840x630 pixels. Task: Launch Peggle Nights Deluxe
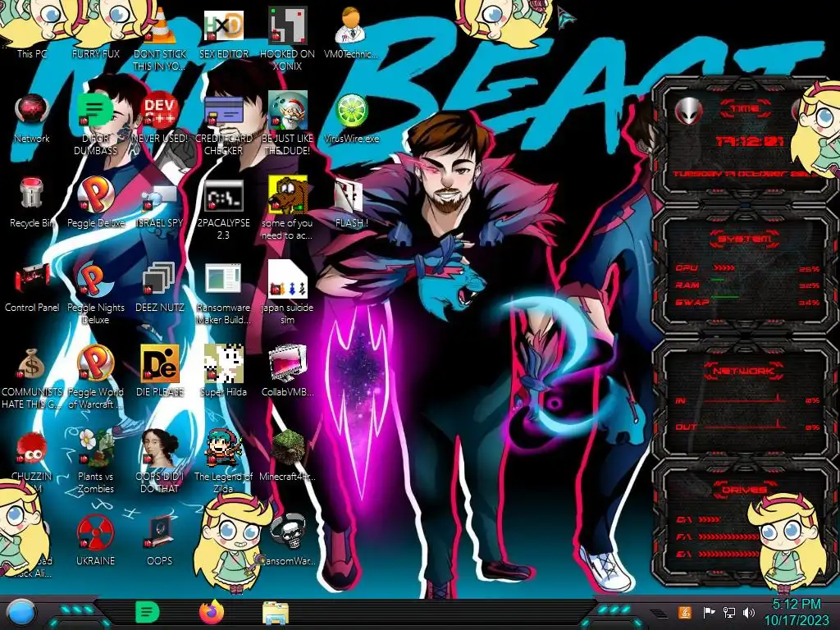point(95,294)
